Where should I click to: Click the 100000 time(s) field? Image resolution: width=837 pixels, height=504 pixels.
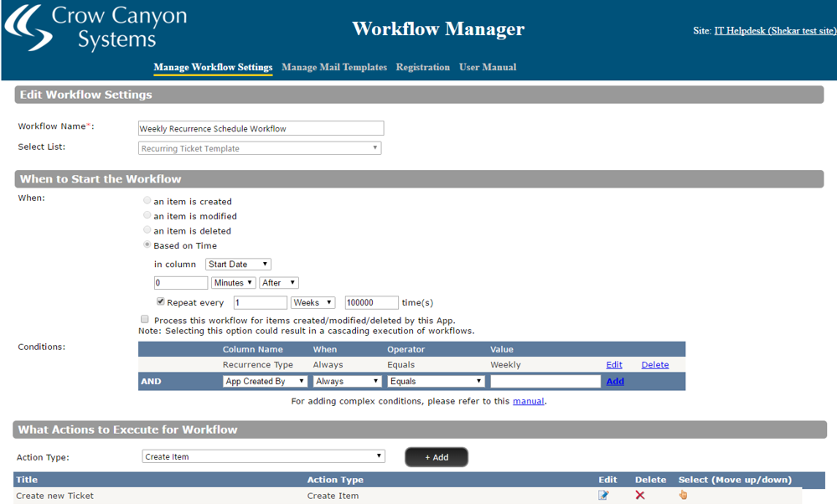point(371,302)
